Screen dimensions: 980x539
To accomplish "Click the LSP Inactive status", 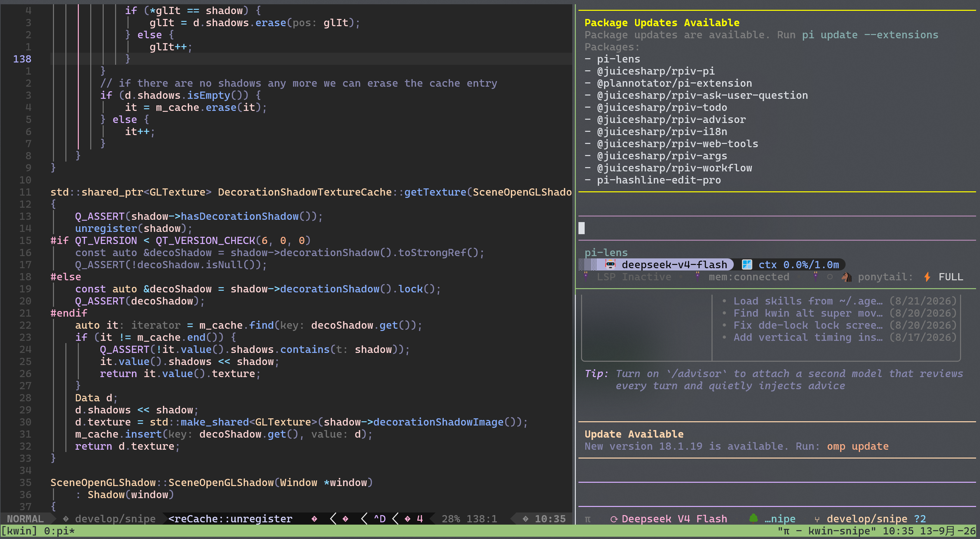I will click(x=634, y=277).
